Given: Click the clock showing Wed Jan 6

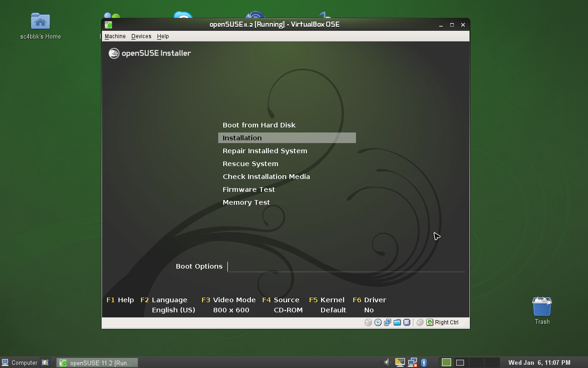Looking at the screenshot, I should tap(539, 362).
